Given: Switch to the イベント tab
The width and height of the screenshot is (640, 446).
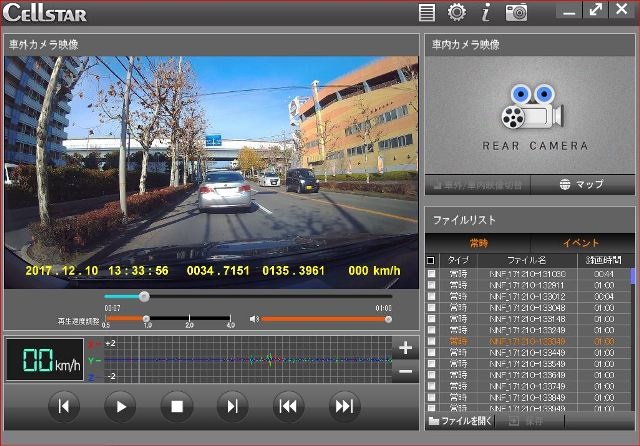Looking at the screenshot, I should [580, 243].
